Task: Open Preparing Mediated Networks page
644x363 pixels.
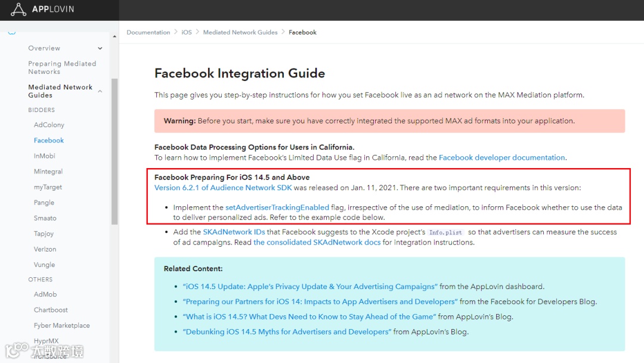Action: pyautogui.click(x=62, y=68)
